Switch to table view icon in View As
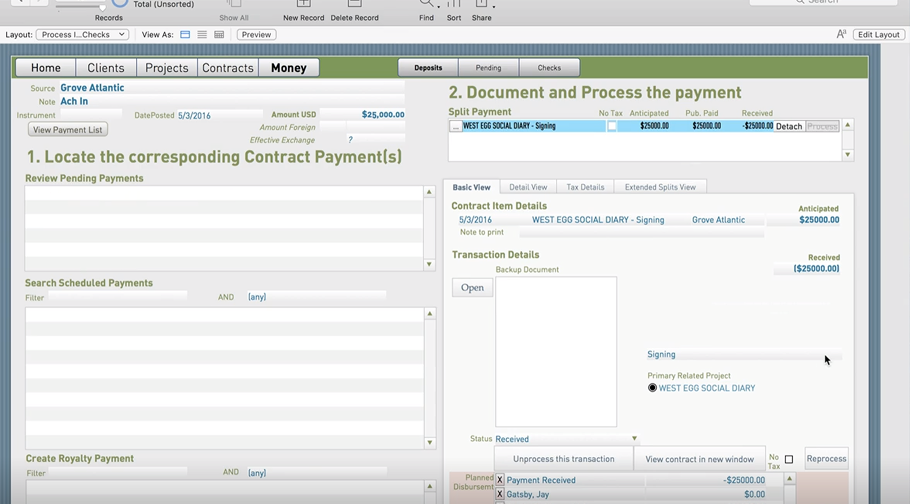The height and width of the screenshot is (504, 910). 219,35
